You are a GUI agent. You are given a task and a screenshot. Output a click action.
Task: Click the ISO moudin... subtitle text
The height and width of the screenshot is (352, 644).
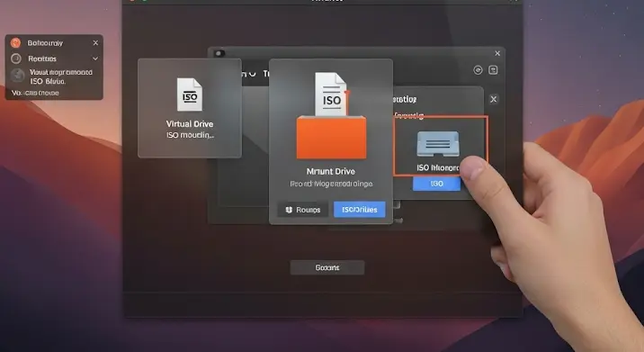pyautogui.click(x=190, y=135)
